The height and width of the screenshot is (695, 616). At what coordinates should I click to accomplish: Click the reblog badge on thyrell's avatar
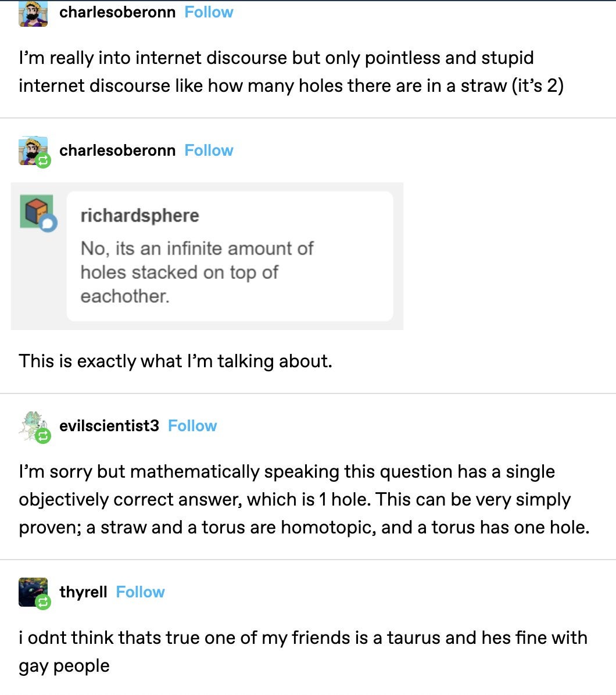coord(42,602)
